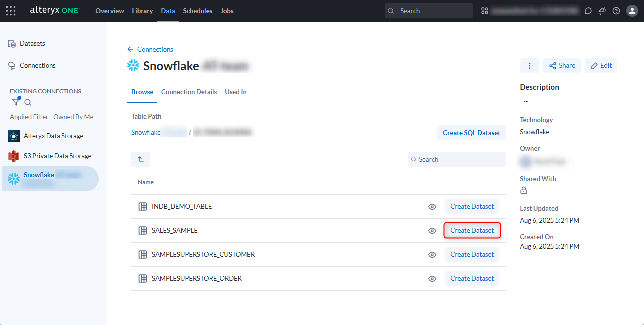644x325 pixels.
Task: Click the Snowflake link in the table path
Action: click(x=146, y=132)
